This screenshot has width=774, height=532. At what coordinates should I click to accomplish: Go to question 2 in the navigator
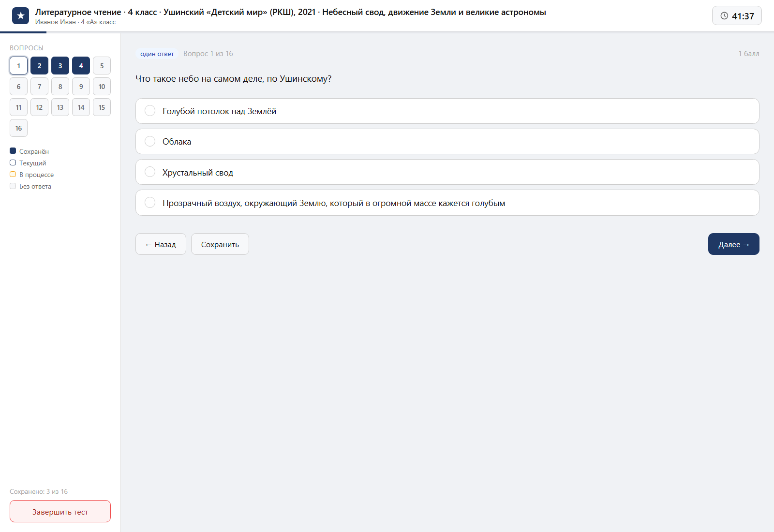tap(39, 66)
